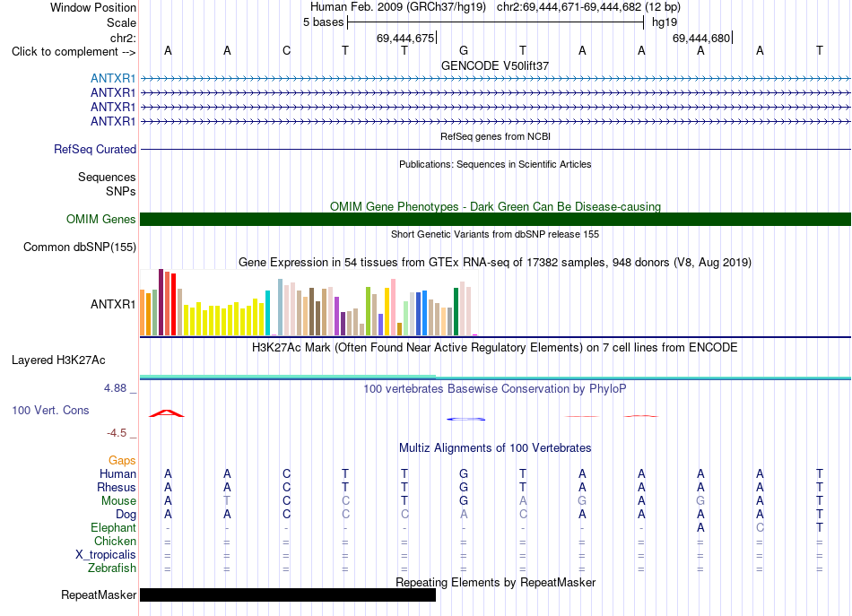Click the Dog alignment row label

[x=126, y=514]
